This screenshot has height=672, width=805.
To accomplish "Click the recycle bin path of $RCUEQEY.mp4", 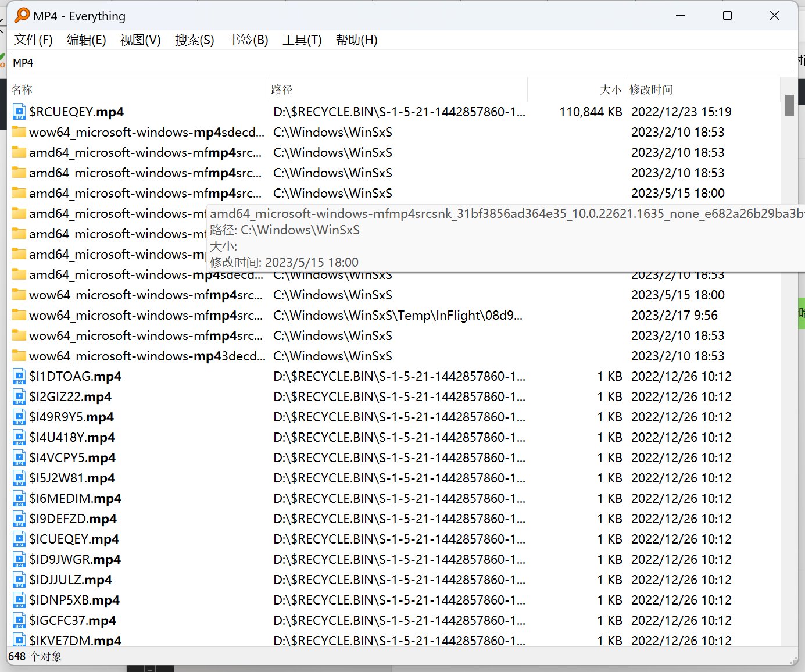I will 399,112.
